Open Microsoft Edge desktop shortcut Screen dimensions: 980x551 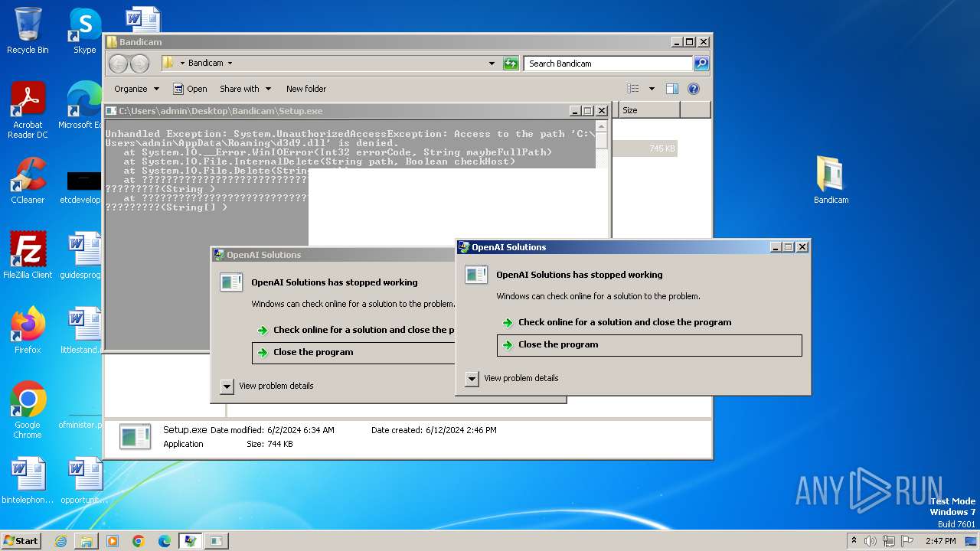coord(83,106)
